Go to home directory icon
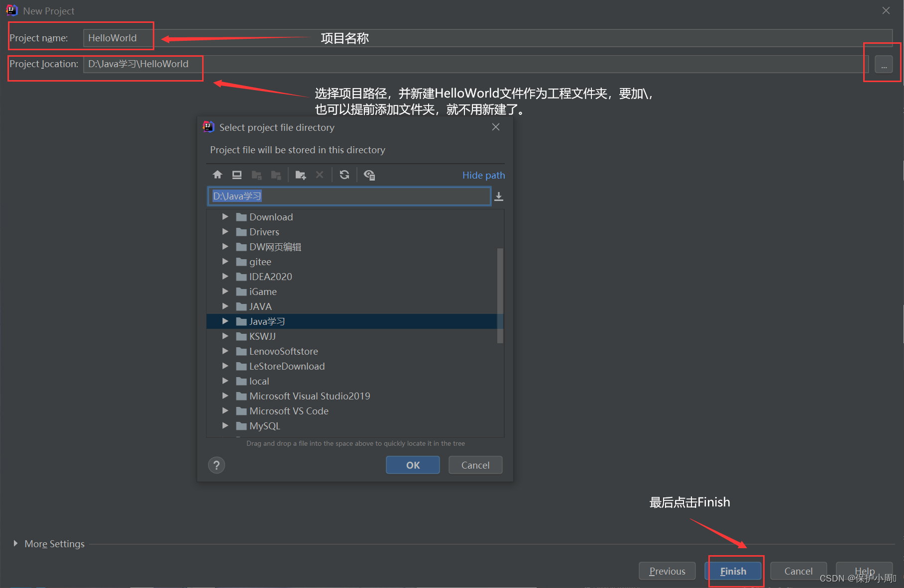 click(x=218, y=175)
